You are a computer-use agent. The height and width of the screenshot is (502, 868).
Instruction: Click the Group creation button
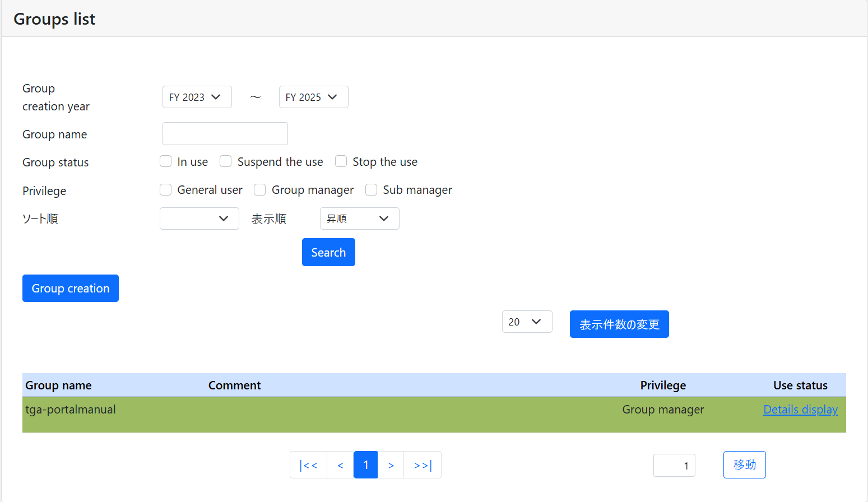tap(71, 289)
